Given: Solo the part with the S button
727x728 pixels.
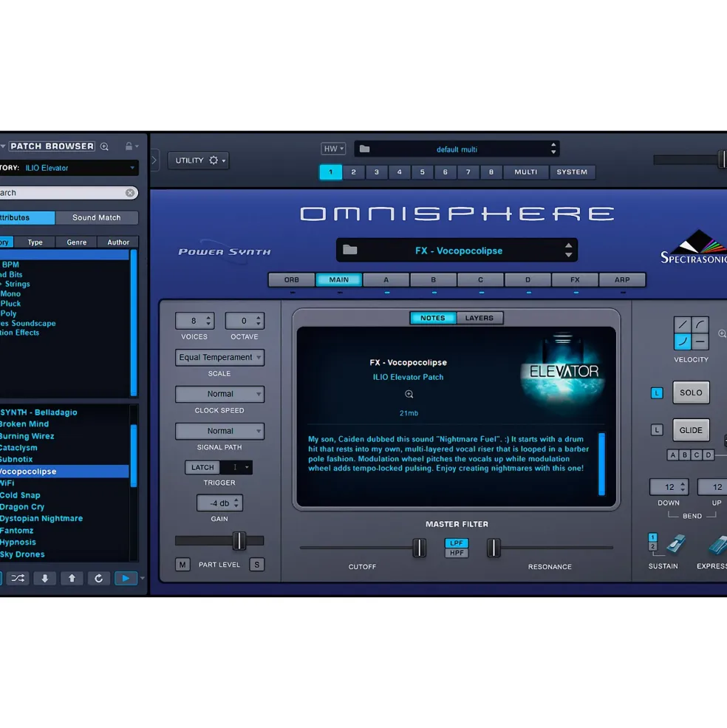Looking at the screenshot, I should 256,565.
